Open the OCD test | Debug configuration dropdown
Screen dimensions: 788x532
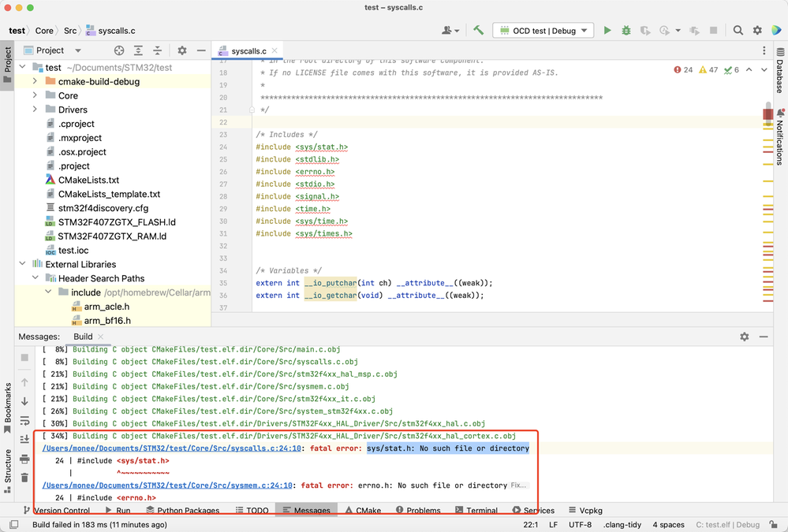click(x=543, y=31)
